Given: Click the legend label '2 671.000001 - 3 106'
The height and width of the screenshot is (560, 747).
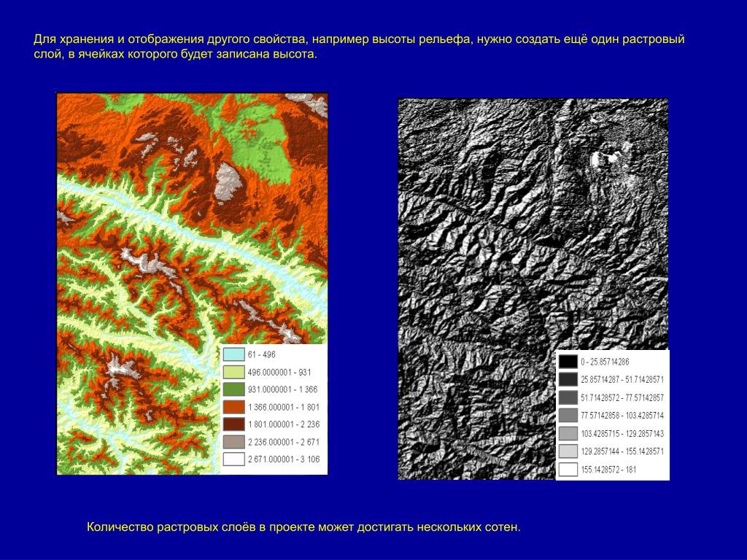Looking at the screenshot, I should [x=284, y=459].
